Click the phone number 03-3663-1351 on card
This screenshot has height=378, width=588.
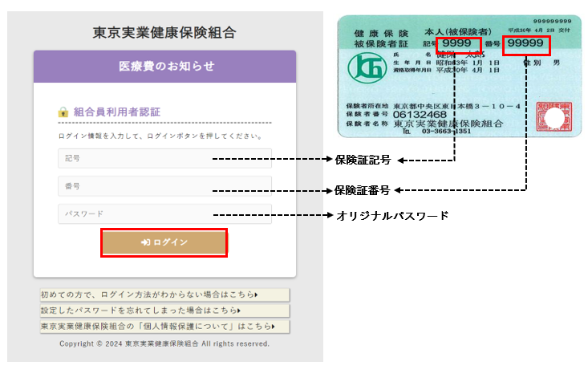446,132
